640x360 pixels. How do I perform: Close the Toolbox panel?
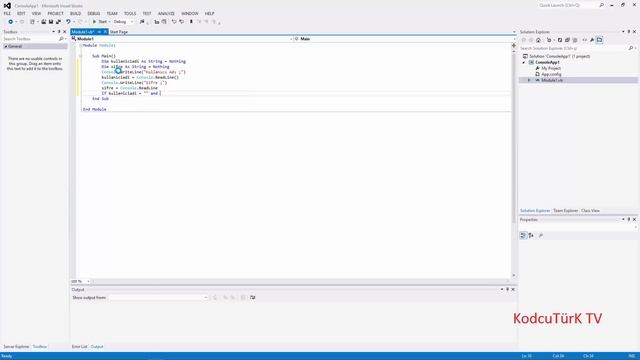[64, 32]
